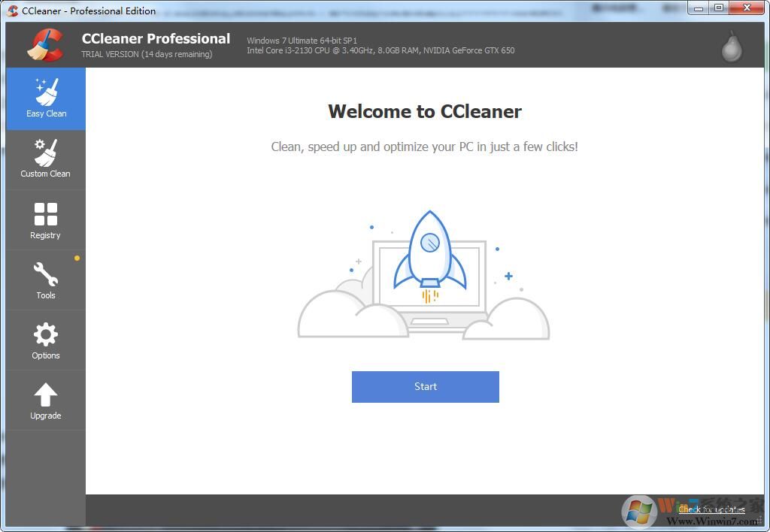Close the CCleaner window

745,8
